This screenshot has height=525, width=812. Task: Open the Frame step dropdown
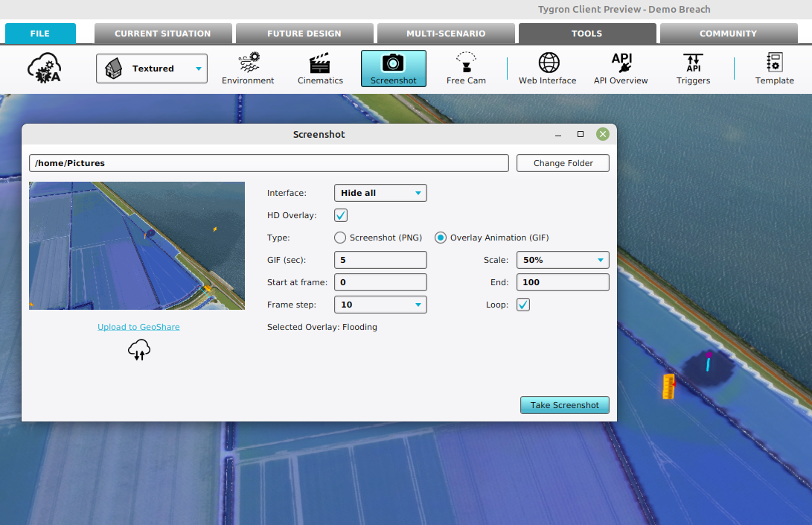tap(380, 305)
